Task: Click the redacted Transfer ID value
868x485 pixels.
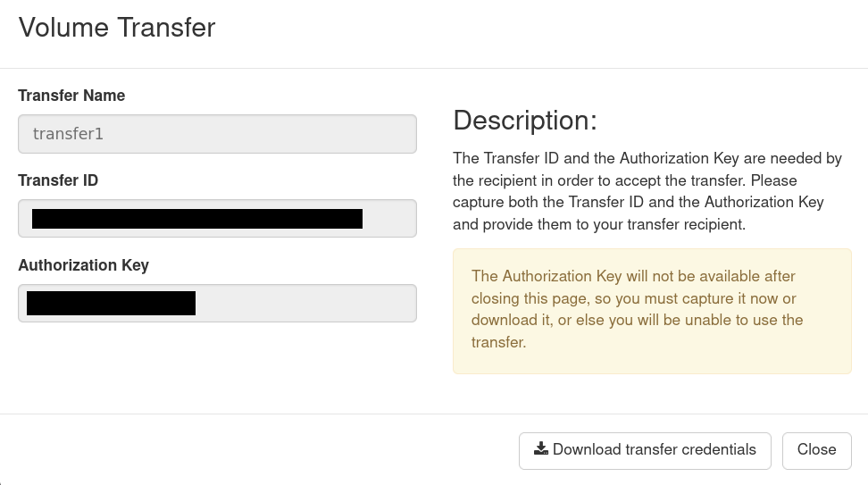Action: (197, 219)
